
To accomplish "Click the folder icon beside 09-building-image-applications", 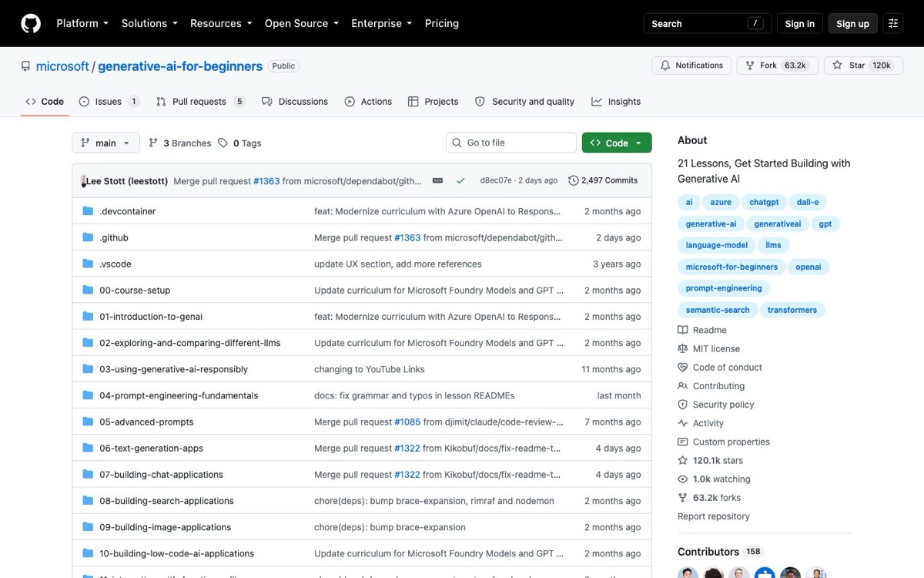I will tap(88, 527).
